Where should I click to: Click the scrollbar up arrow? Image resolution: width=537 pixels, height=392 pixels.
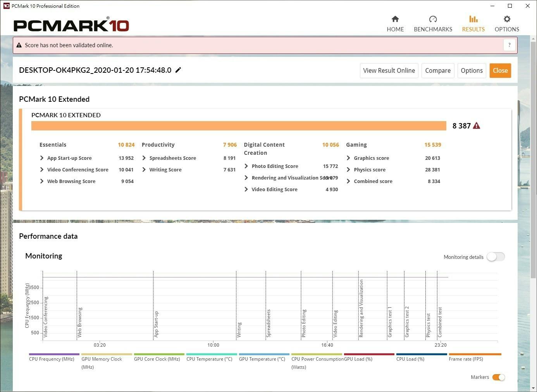[x=533, y=38]
